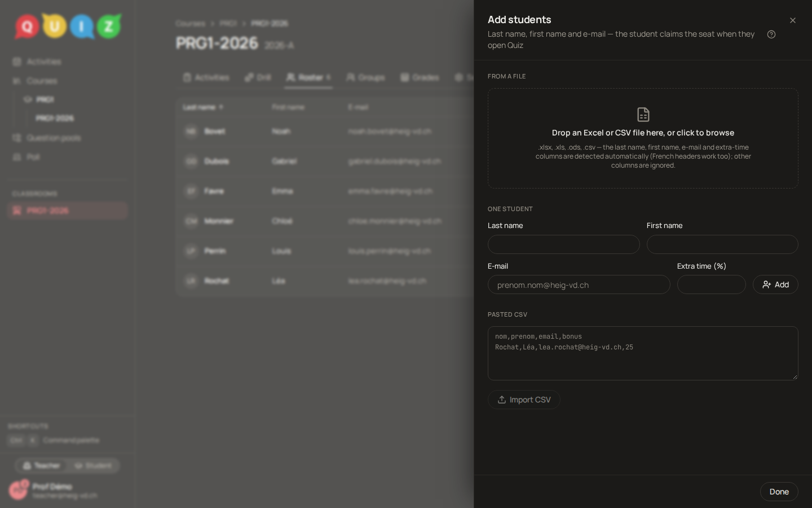Focus the First name field
Image resolution: width=812 pixels, height=508 pixels.
tap(722, 244)
